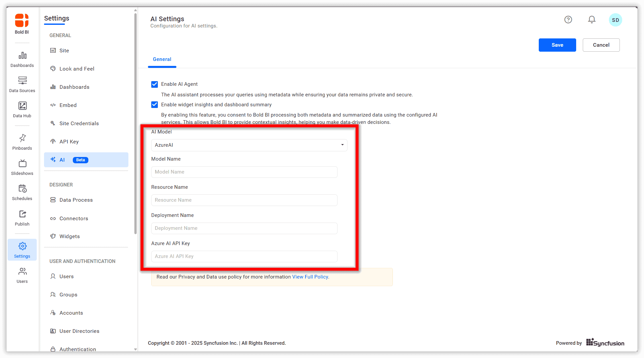This screenshot has height=358, width=644.
Task: Open the View Full Policy link
Action: tap(310, 277)
